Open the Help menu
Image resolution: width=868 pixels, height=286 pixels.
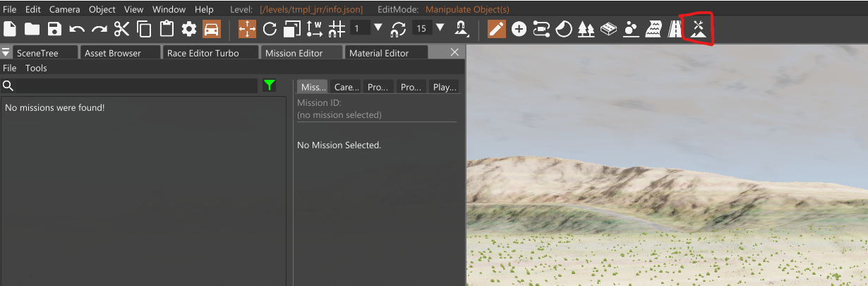point(204,9)
